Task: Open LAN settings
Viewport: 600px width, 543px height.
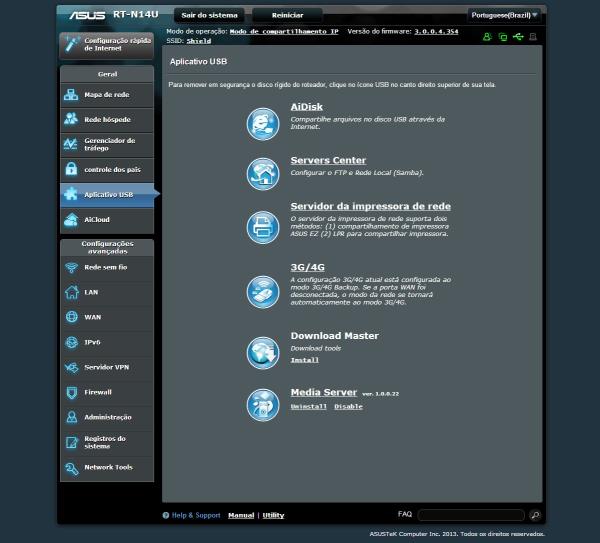Action: [107, 292]
